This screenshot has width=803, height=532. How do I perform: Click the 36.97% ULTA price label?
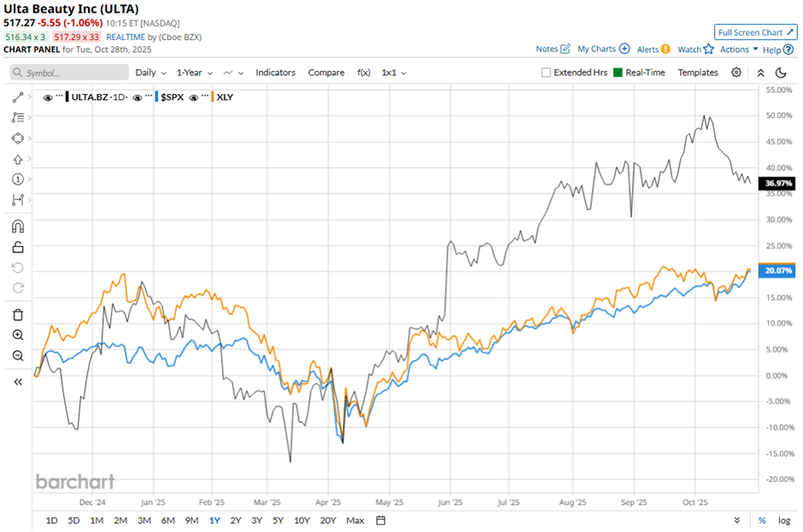777,184
